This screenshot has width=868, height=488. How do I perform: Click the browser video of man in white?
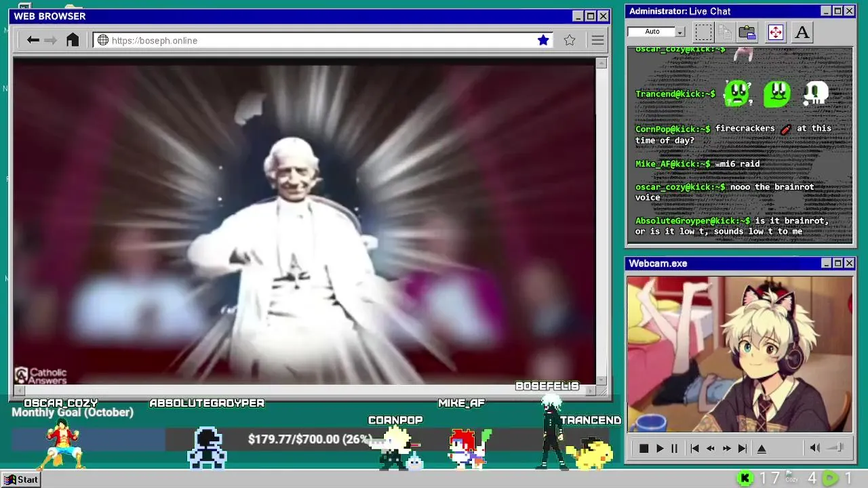tap(304, 222)
